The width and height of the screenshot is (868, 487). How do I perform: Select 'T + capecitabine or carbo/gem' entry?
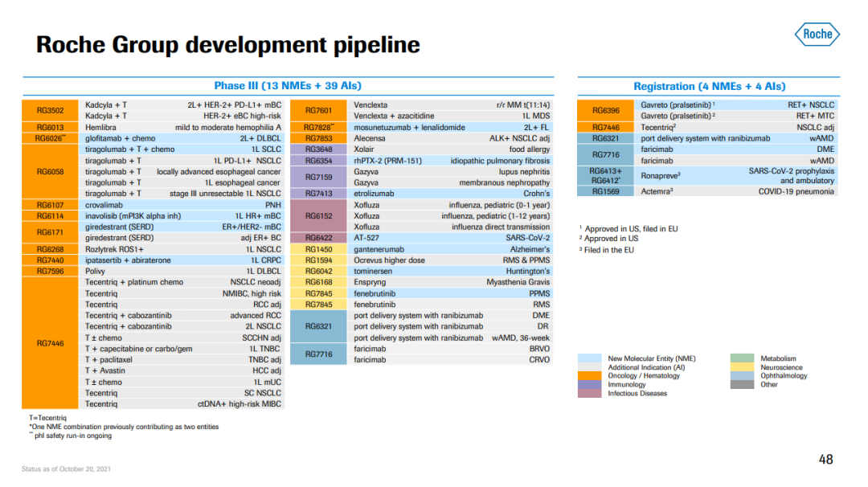[x=138, y=349]
